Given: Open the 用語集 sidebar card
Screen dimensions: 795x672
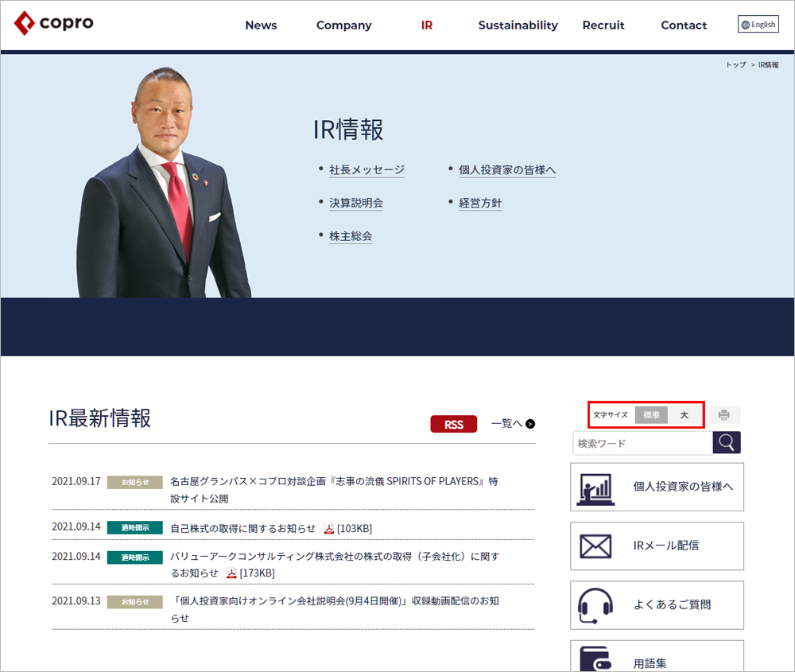Looking at the screenshot, I should pyautogui.click(x=657, y=656).
